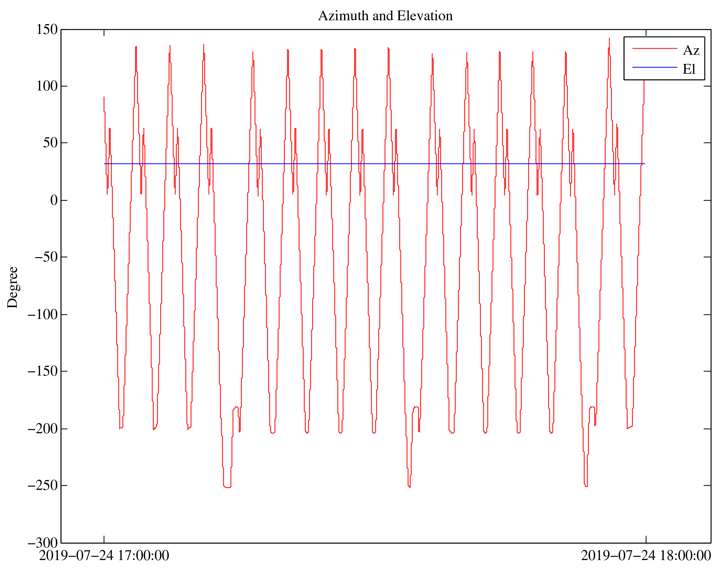Image resolution: width=721 pixels, height=588 pixels.
Task: Click the −150 y-axis tick label
Action: click(42, 371)
